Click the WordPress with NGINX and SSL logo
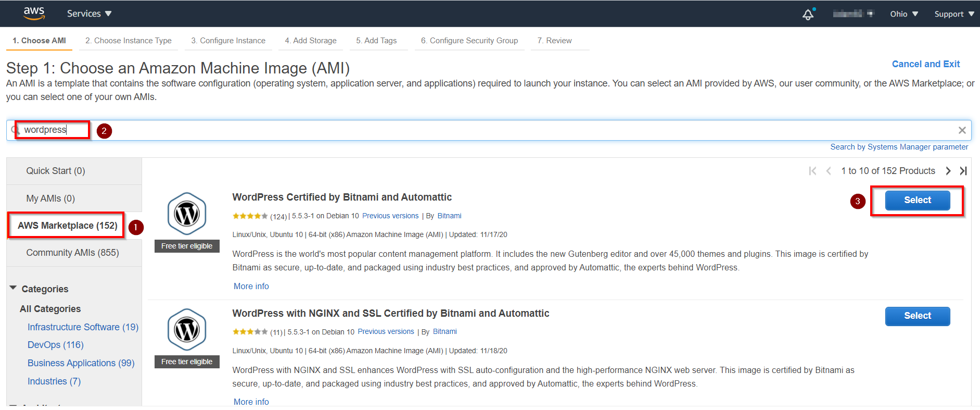 click(187, 329)
